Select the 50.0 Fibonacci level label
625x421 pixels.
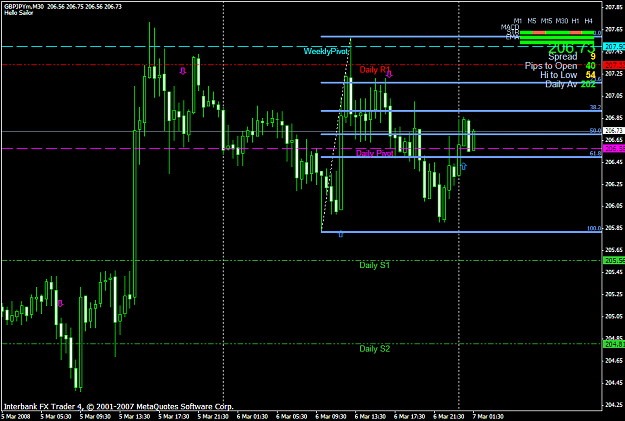(x=595, y=130)
